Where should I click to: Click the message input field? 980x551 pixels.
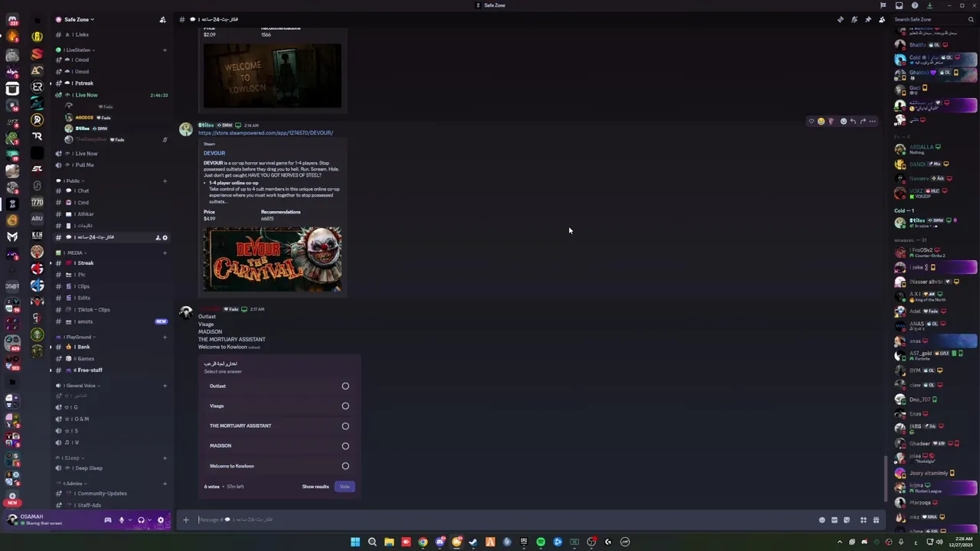[x=505, y=520]
